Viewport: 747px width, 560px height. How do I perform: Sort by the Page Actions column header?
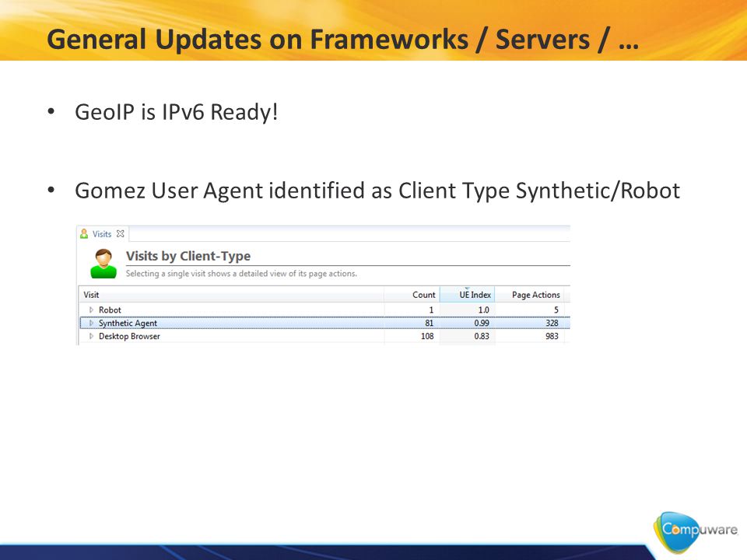529,295
